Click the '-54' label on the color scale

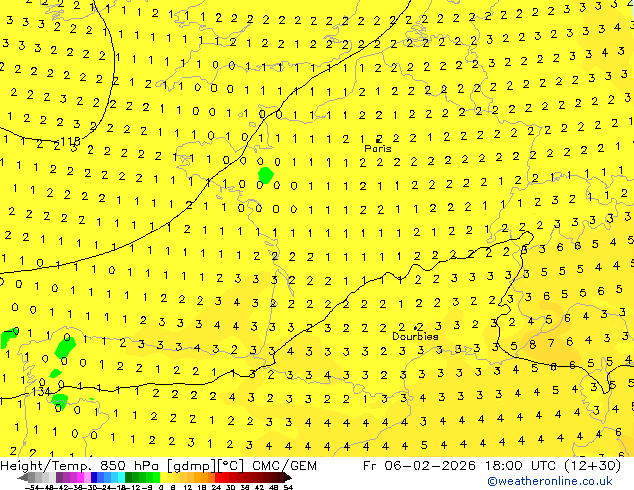(x=32, y=488)
